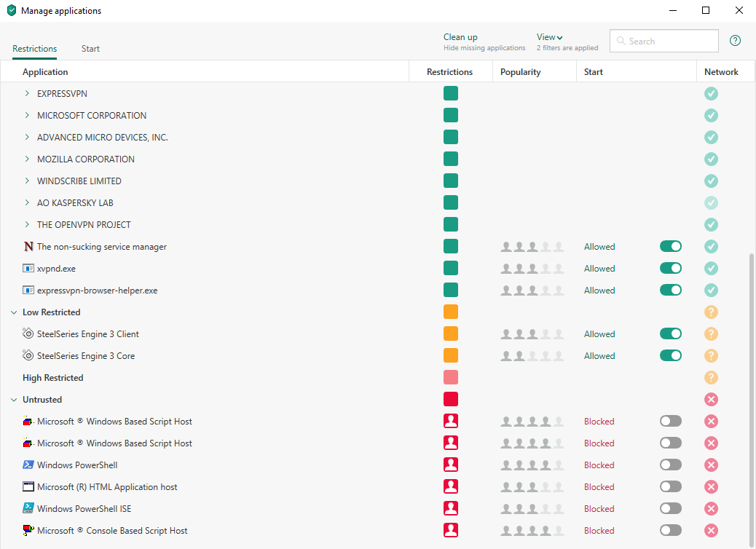Click SteelSeries Engine 3 Client app icon
Image resolution: width=756 pixels, height=549 pixels.
point(28,334)
